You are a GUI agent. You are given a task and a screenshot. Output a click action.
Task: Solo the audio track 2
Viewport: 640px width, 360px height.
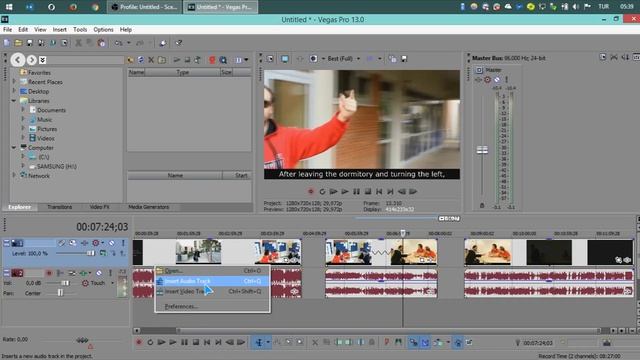[110, 273]
